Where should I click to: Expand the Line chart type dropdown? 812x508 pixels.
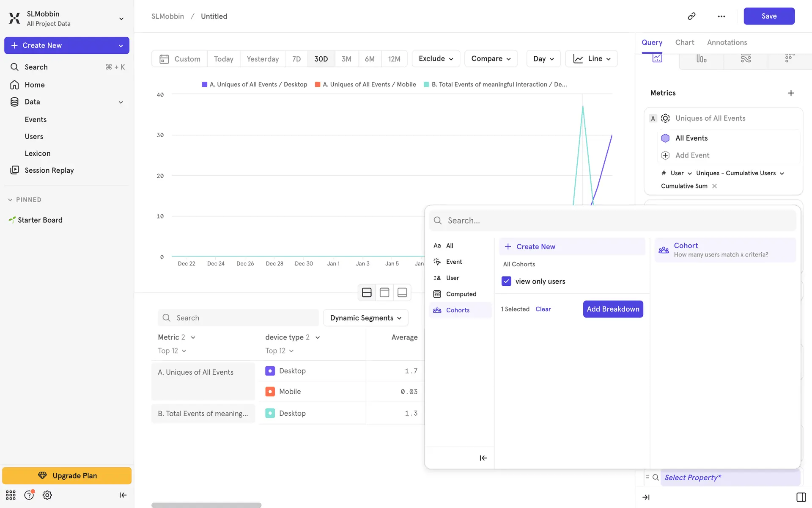(x=591, y=59)
